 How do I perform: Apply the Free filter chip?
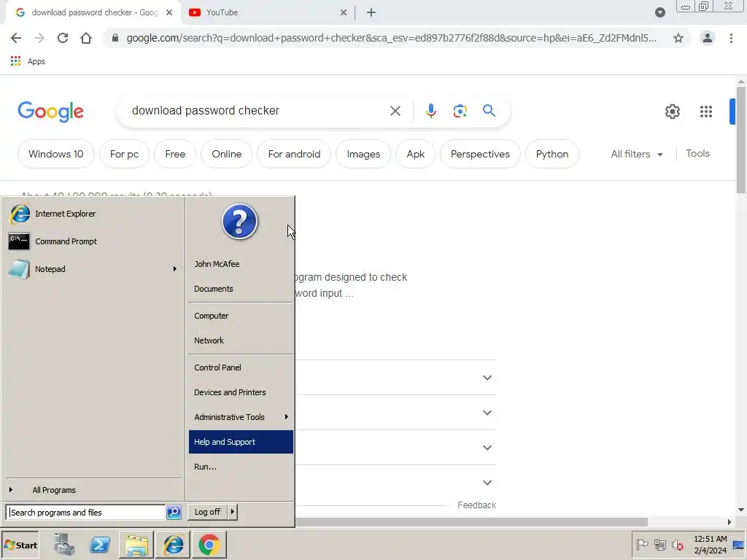click(175, 155)
